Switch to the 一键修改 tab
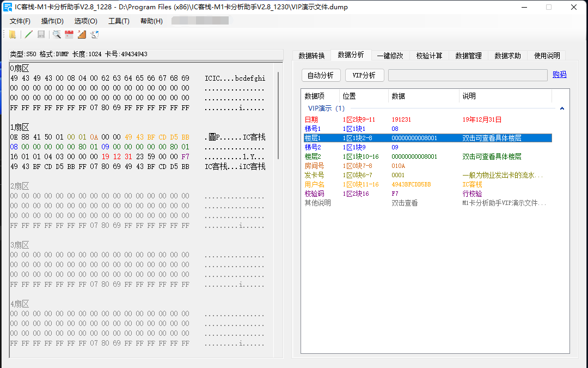The height and width of the screenshot is (368, 588). [390, 56]
